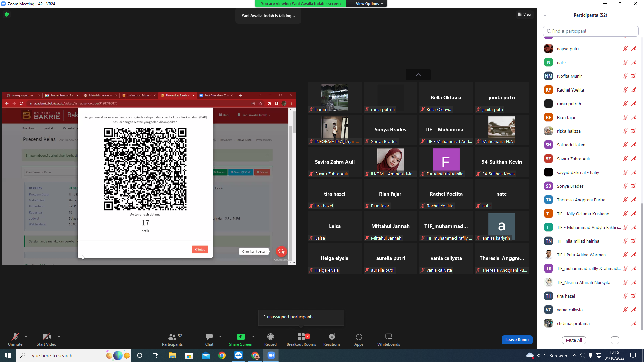
Task: Click the Zoom icon in the taskbar
Action: (x=271, y=355)
